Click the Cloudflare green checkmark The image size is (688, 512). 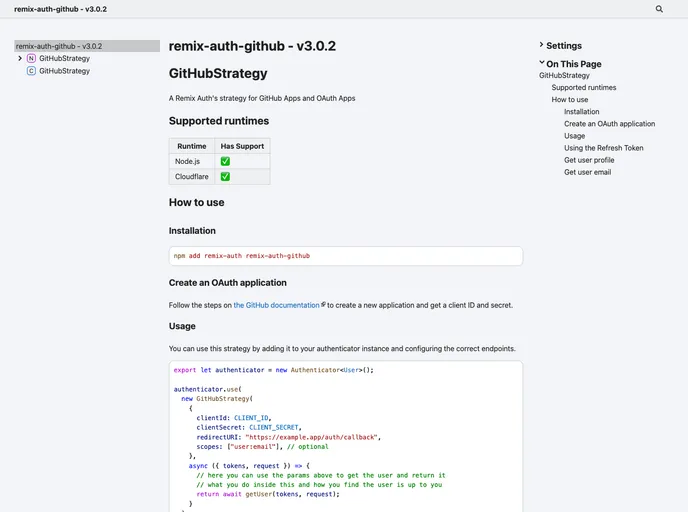tap(225, 176)
